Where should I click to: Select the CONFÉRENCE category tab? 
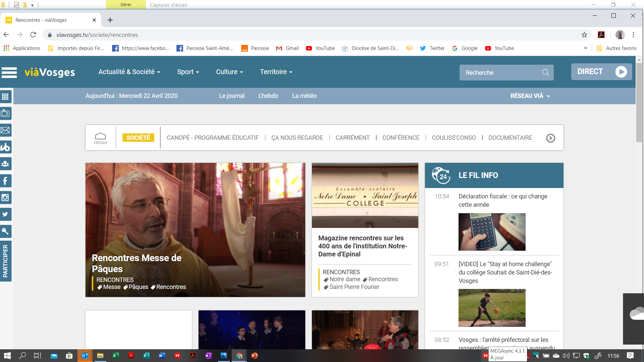pos(400,138)
